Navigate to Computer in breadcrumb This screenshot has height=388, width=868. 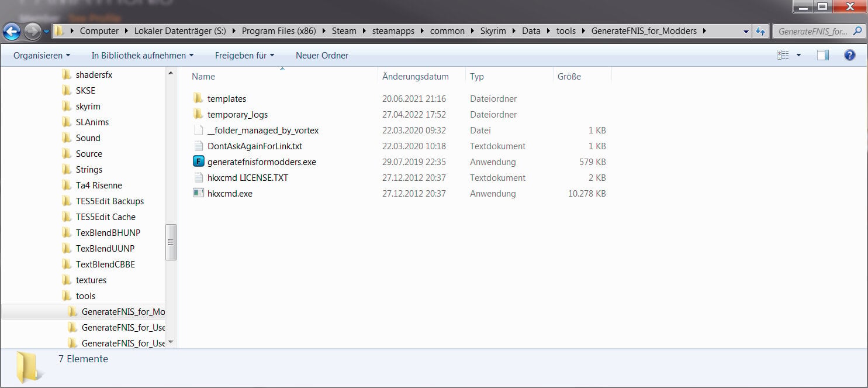click(99, 31)
